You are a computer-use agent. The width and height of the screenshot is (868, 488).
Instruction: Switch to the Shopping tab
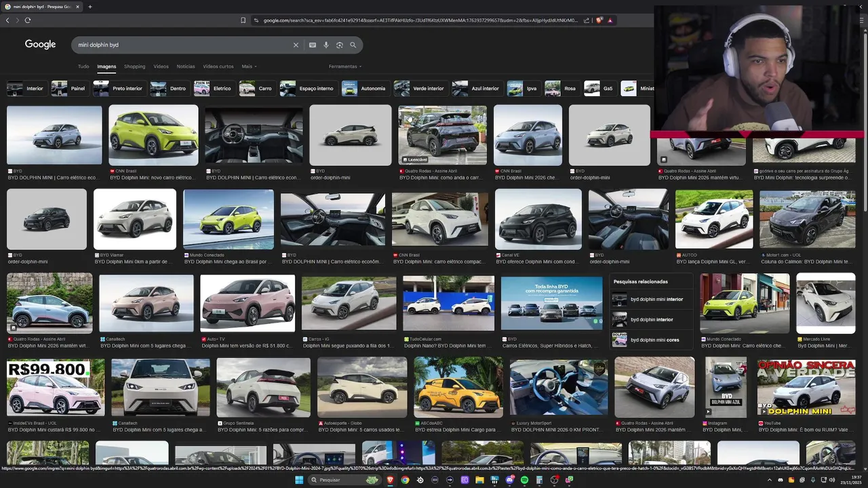[134, 66]
